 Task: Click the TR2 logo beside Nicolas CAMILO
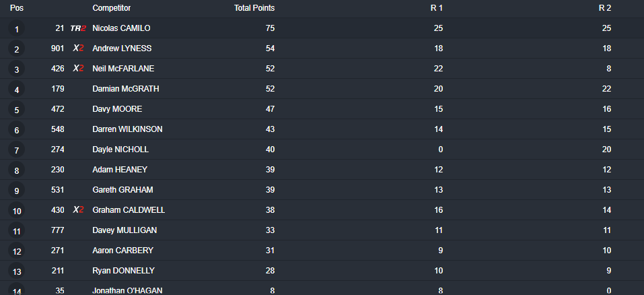(78, 28)
